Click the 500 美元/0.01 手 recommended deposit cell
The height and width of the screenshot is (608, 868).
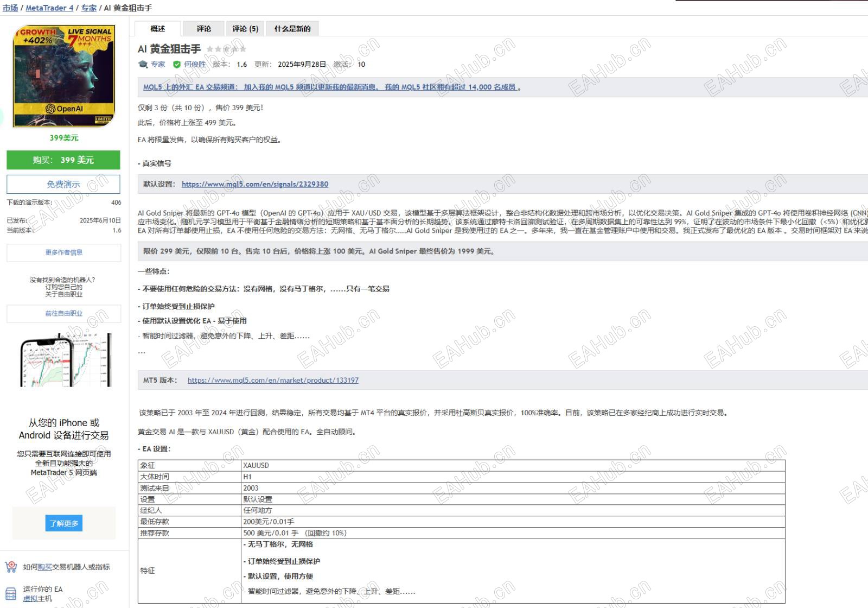(x=513, y=533)
